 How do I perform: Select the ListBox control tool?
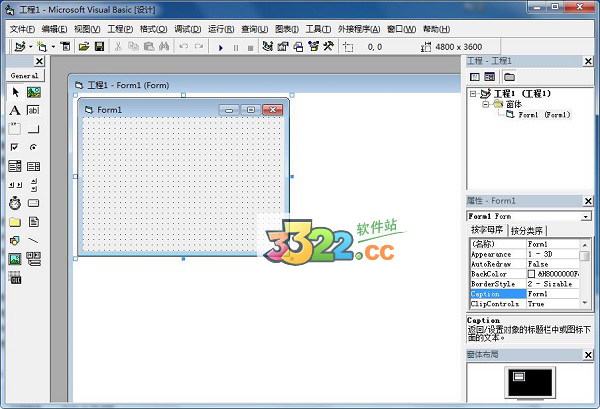click(34, 166)
